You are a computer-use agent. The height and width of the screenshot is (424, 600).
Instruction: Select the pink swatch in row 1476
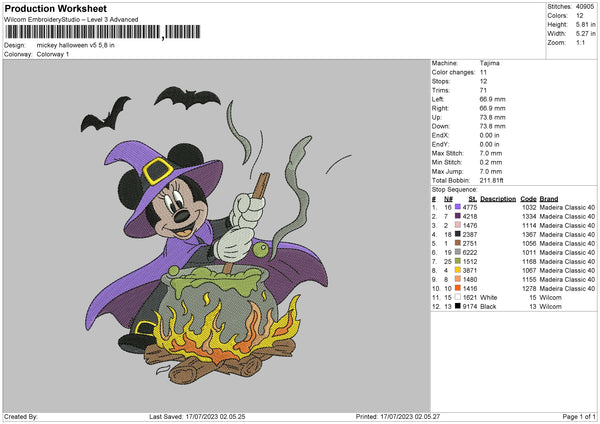(458, 225)
